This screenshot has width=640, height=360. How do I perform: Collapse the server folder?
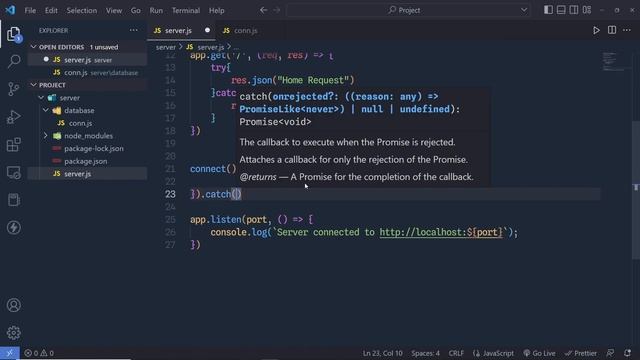point(41,98)
